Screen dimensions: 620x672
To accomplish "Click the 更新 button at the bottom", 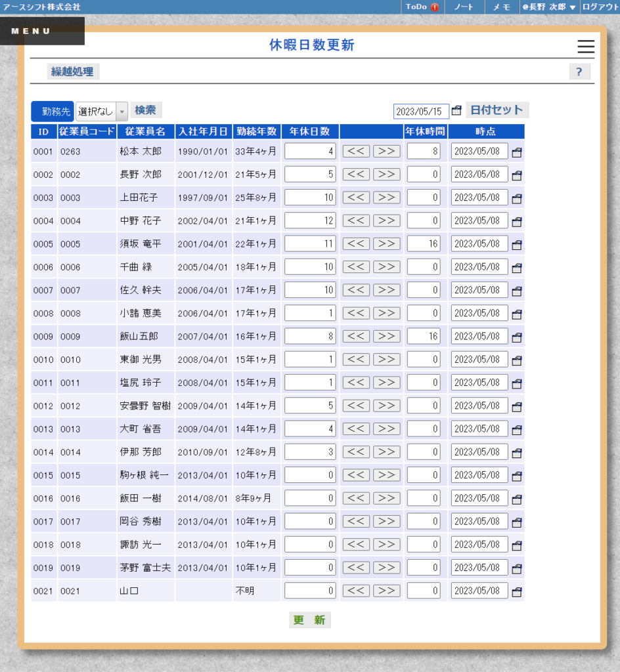I will tap(309, 619).
